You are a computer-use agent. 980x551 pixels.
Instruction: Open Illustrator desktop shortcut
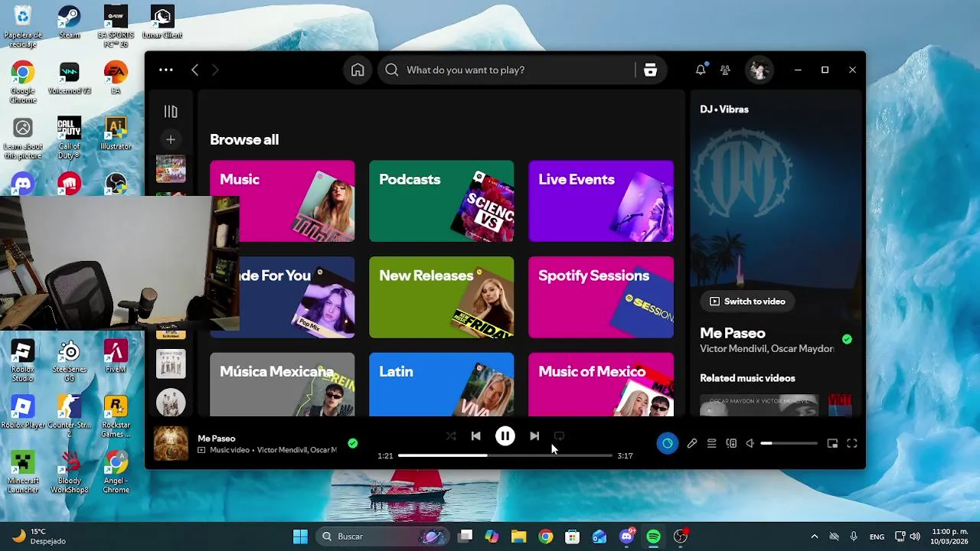click(x=116, y=134)
